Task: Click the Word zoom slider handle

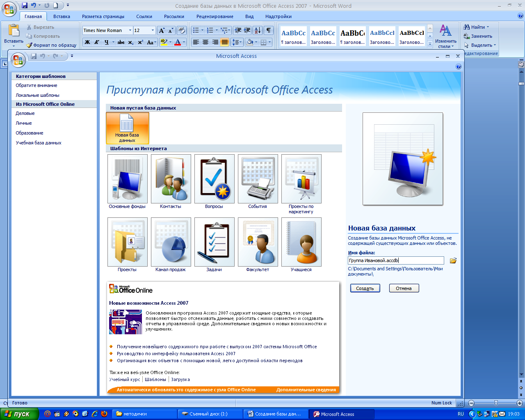Action: pos(496,403)
